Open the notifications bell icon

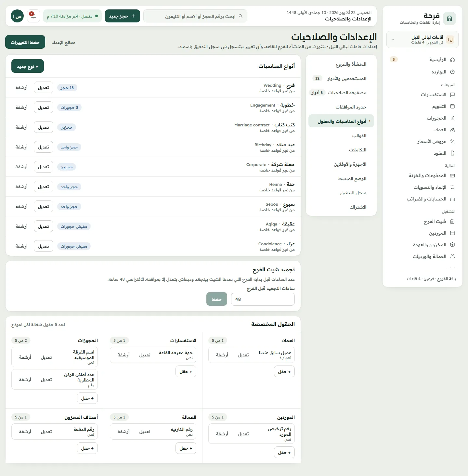click(x=33, y=16)
